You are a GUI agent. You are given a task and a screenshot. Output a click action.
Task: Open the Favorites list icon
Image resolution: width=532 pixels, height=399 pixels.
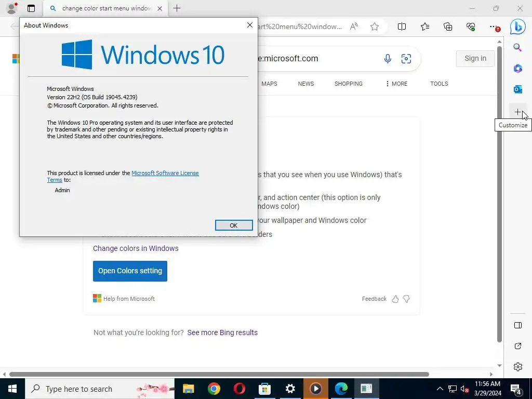click(x=425, y=26)
